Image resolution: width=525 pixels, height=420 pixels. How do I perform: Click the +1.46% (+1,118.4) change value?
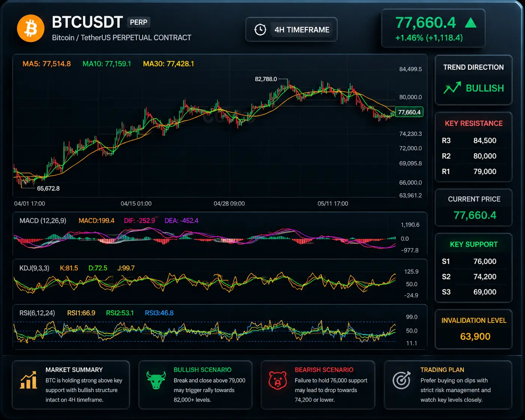tap(429, 38)
